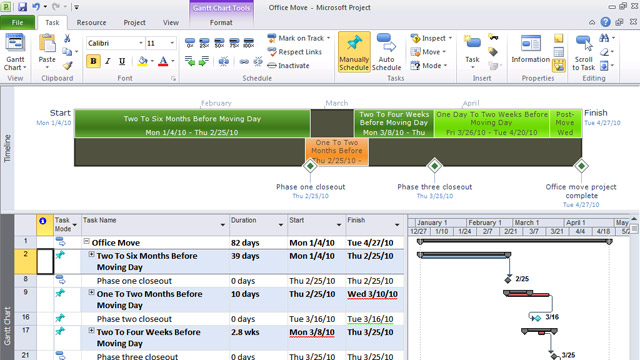This screenshot has height=360, width=640.
Task: Open Task Name column filter dropdown
Action: pos(222,225)
